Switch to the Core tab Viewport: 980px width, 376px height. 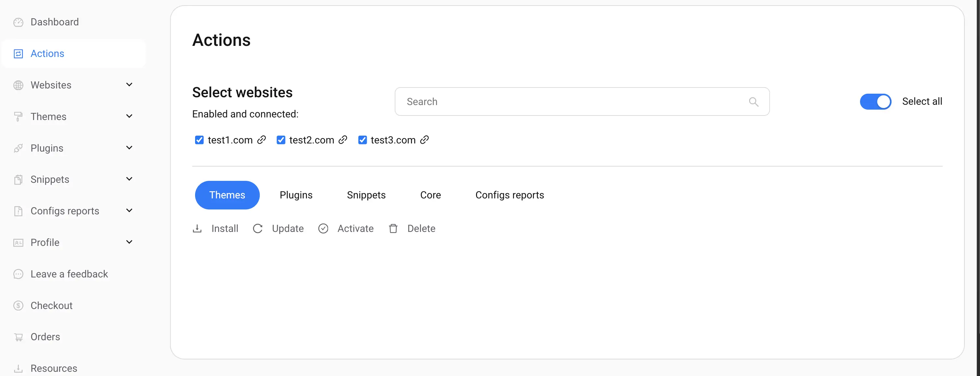click(430, 195)
